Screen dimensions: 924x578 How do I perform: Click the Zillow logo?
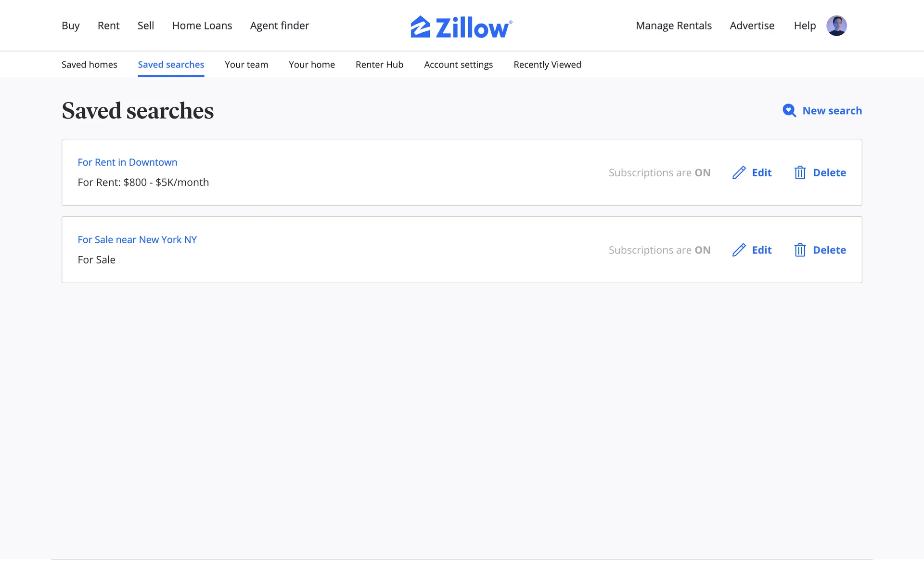coord(461,26)
